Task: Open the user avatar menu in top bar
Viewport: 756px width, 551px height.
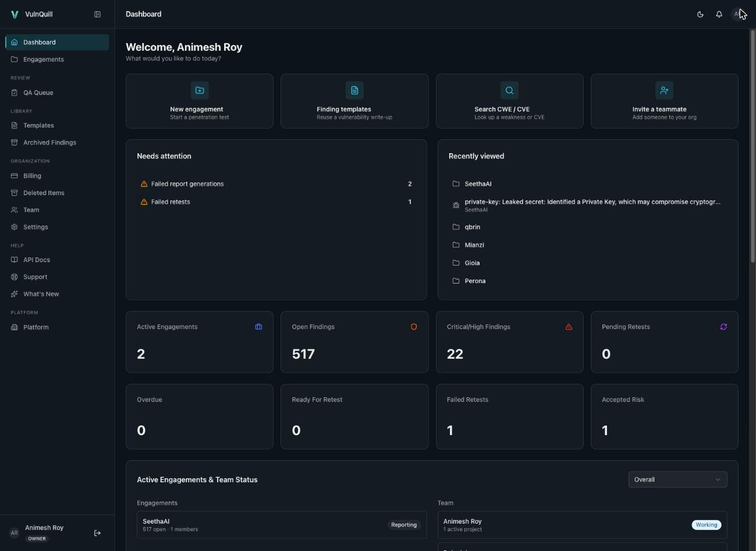Action: point(737,14)
